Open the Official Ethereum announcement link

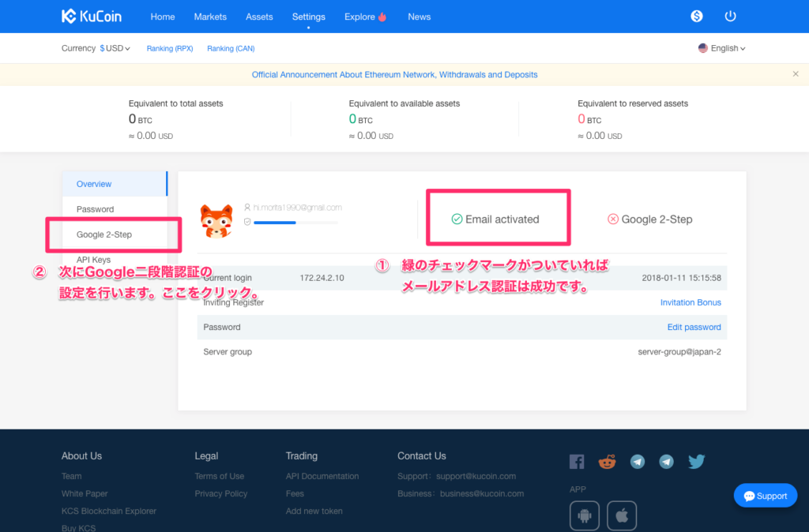395,75
